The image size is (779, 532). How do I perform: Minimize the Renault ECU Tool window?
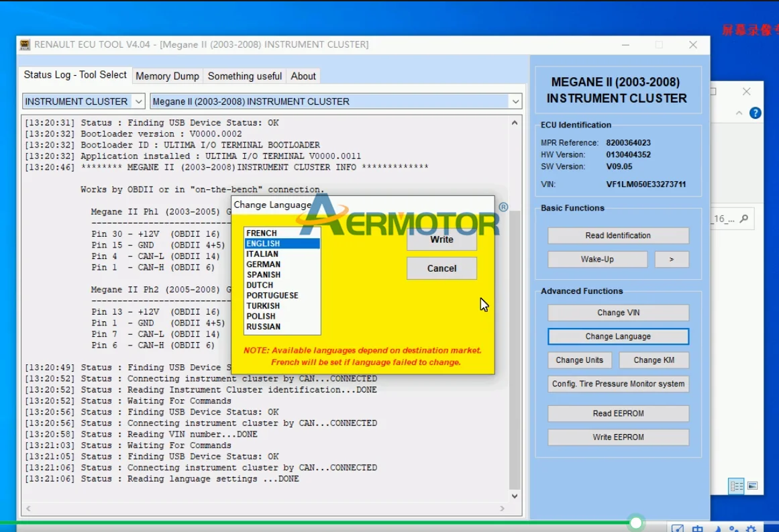pyautogui.click(x=625, y=45)
